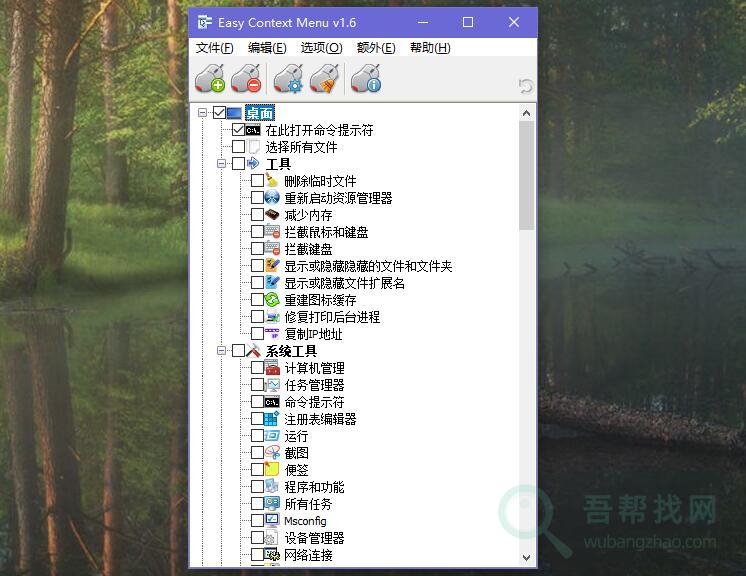The width and height of the screenshot is (746, 576).
Task: Collapse the 桌面 tree node
Action: pyautogui.click(x=203, y=113)
